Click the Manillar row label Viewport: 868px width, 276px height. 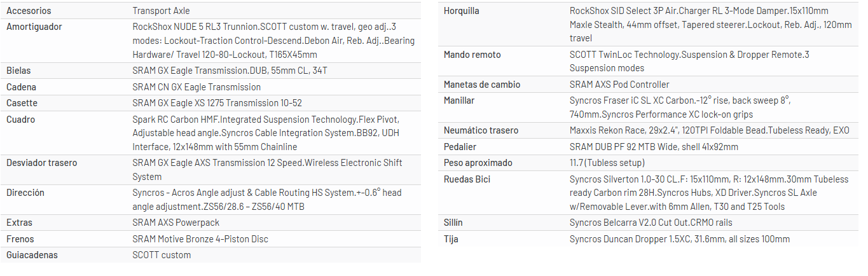tap(459, 100)
